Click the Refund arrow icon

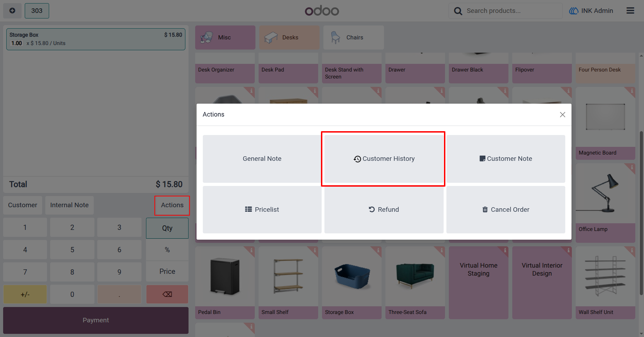click(x=372, y=209)
